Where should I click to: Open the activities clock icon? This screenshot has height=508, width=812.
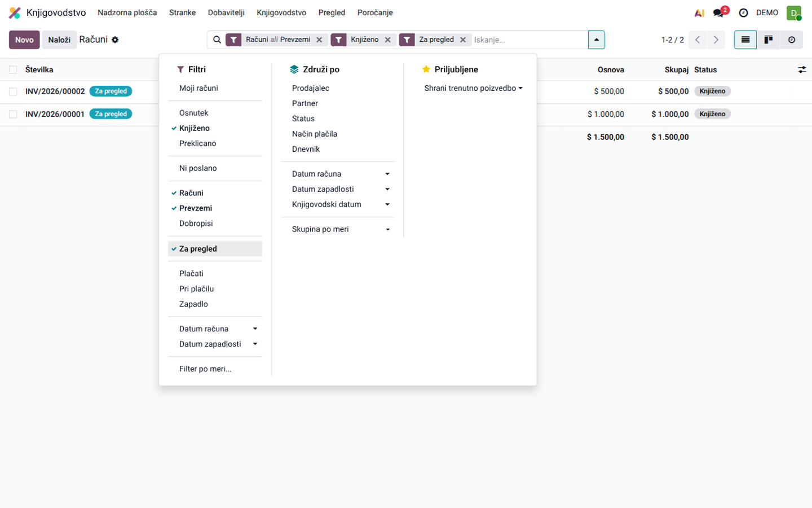click(x=743, y=12)
